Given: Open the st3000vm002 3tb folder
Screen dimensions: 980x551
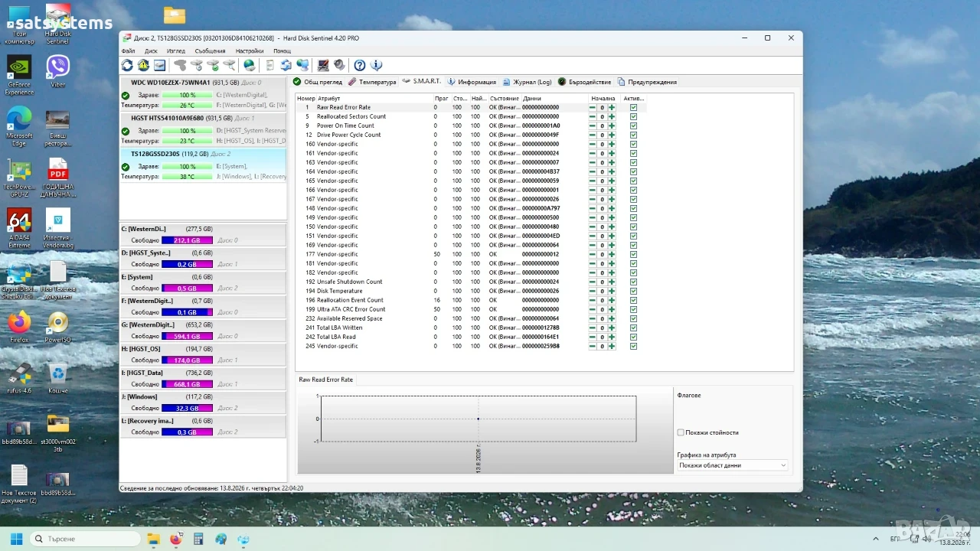Looking at the screenshot, I should pyautogui.click(x=58, y=433).
